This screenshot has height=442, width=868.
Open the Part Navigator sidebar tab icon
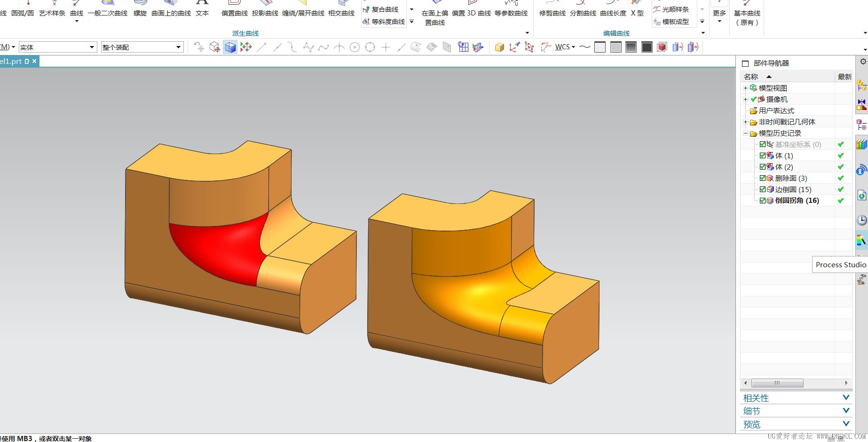coord(861,124)
